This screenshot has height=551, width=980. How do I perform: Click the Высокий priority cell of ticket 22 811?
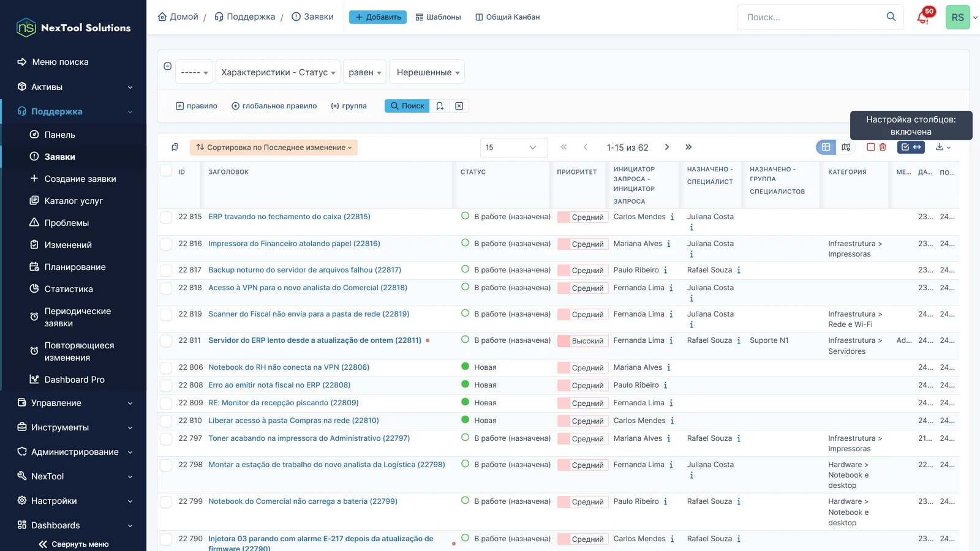coord(582,341)
